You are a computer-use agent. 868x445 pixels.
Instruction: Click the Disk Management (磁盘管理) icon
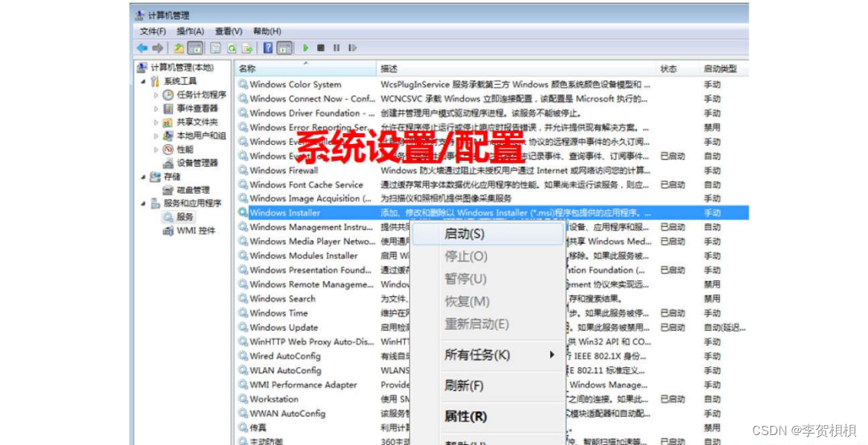tap(168, 190)
